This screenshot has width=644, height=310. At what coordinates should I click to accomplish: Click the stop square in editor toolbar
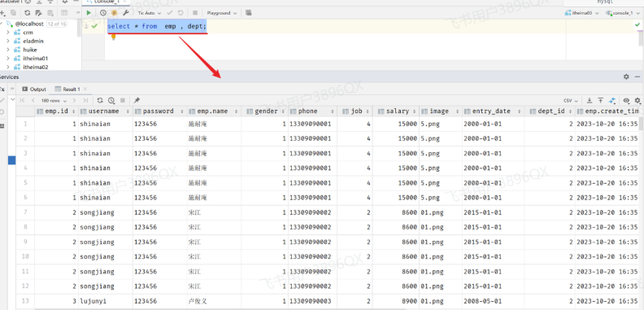(x=195, y=13)
